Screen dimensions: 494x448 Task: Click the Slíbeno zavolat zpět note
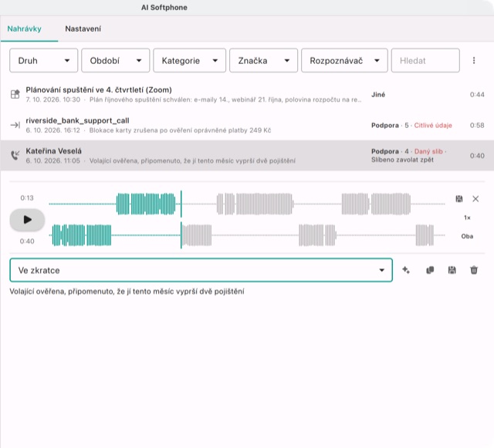click(x=402, y=160)
